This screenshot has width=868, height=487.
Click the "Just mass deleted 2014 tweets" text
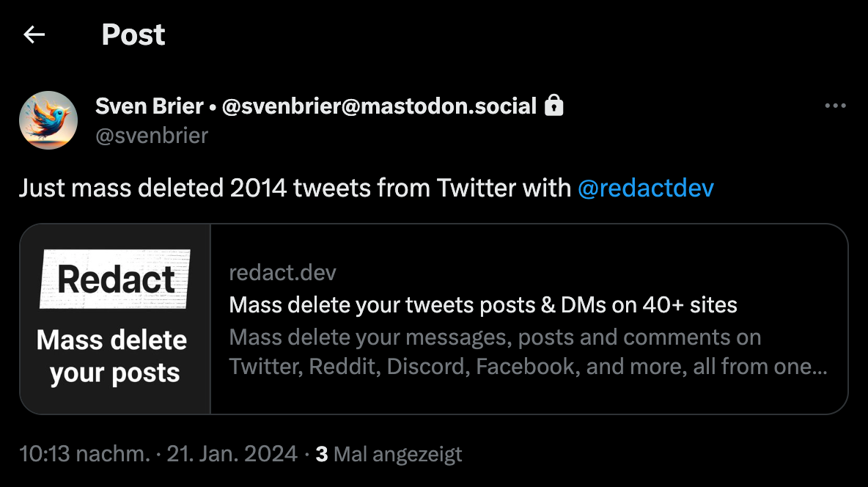click(293, 188)
